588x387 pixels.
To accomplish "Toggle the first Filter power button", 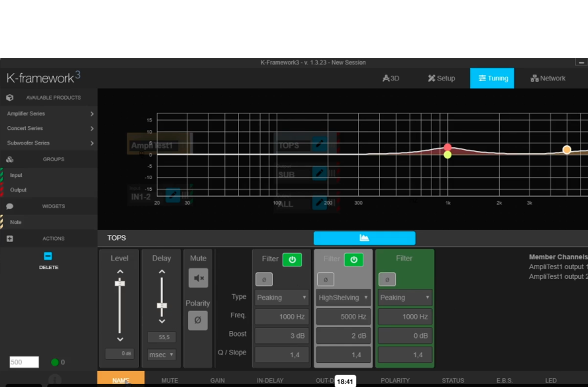I will [292, 260].
